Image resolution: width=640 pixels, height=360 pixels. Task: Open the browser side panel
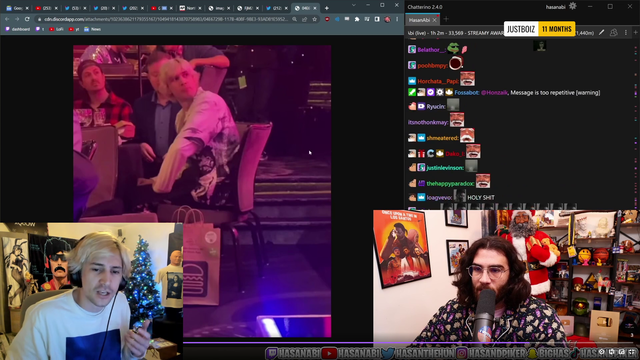pos(377,19)
